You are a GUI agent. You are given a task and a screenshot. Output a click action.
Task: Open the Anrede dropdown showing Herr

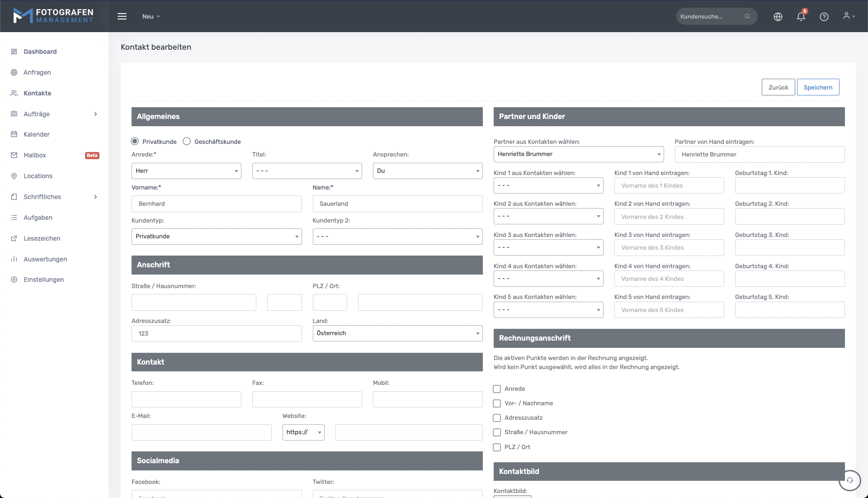click(186, 171)
